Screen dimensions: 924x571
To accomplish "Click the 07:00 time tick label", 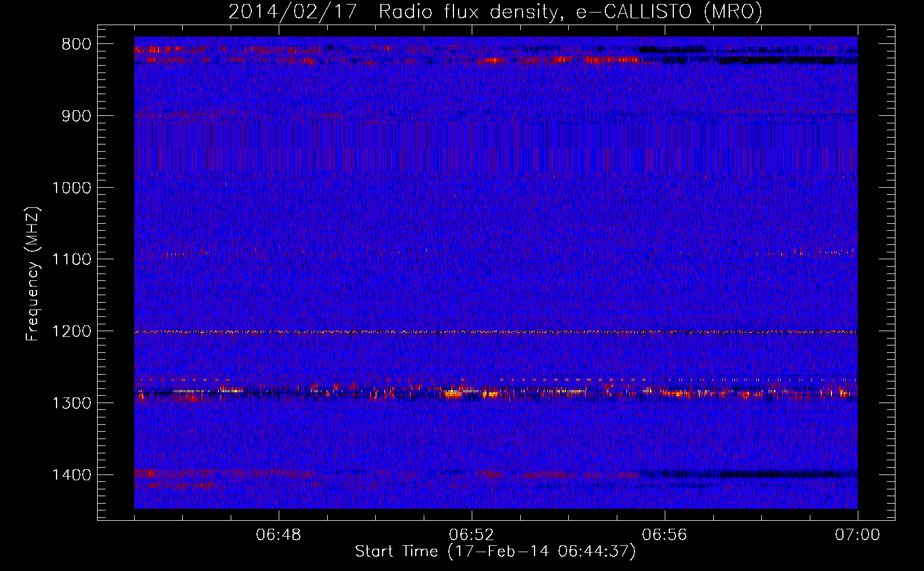I will [857, 535].
